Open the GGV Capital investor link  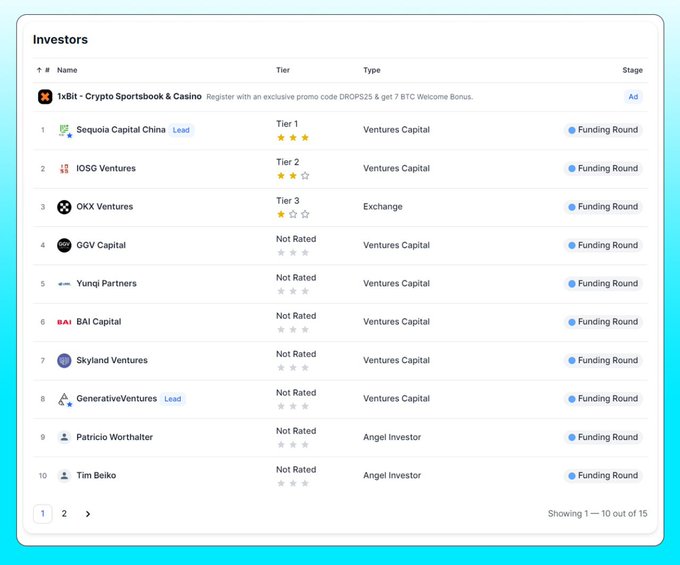(x=101, y=245)
